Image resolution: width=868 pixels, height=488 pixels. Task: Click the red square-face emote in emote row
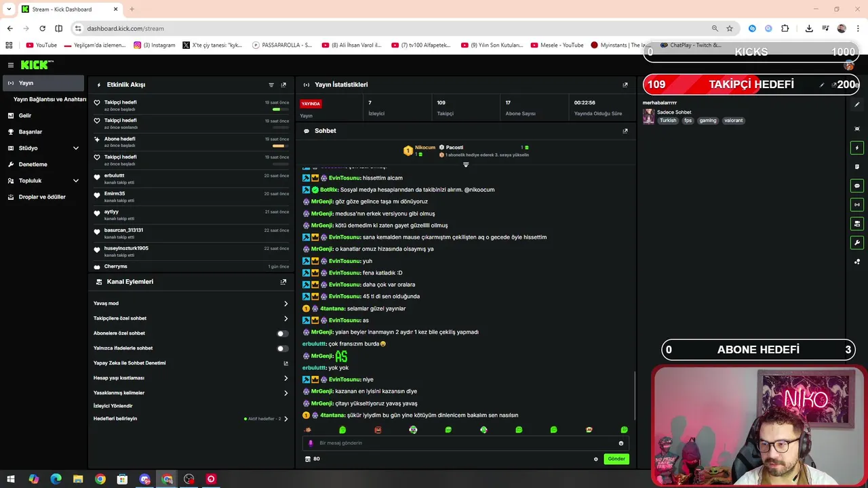[x=378, y=430]
